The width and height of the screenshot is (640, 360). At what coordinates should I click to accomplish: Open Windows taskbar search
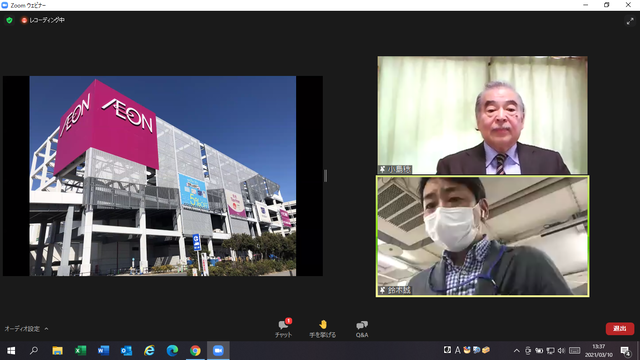[x=34, y=351]
